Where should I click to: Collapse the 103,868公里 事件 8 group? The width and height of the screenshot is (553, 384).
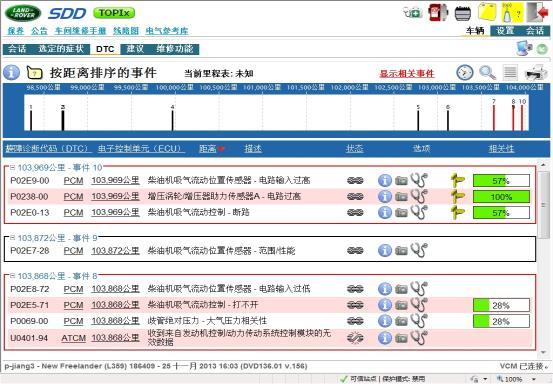(x=12, y=275)
